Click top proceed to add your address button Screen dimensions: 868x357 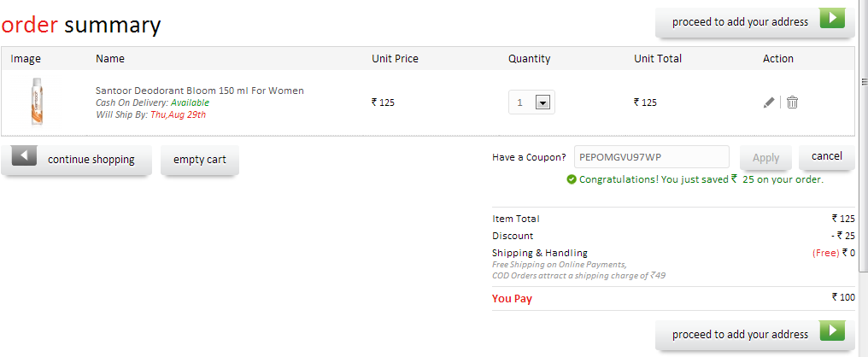[x=755, y=23]
